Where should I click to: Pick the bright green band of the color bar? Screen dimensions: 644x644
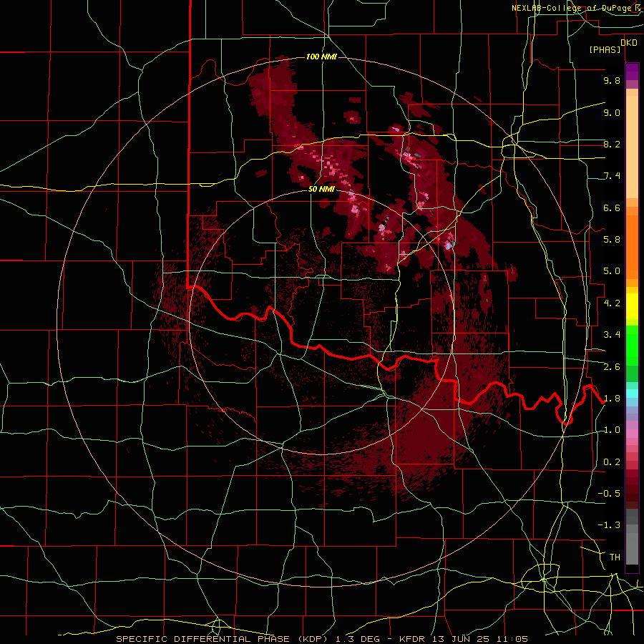pos(632,345)
